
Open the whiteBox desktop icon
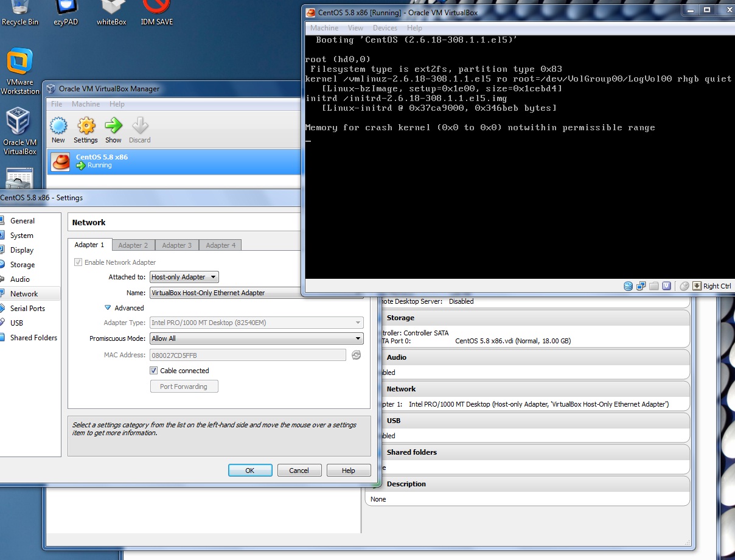(111, 12)
